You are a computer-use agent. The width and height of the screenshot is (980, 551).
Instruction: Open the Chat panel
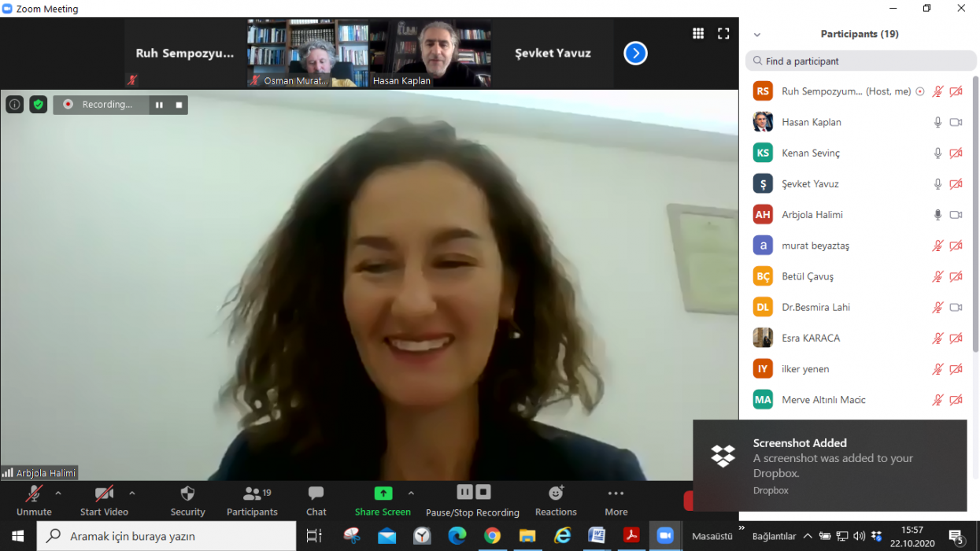[316, 501]
